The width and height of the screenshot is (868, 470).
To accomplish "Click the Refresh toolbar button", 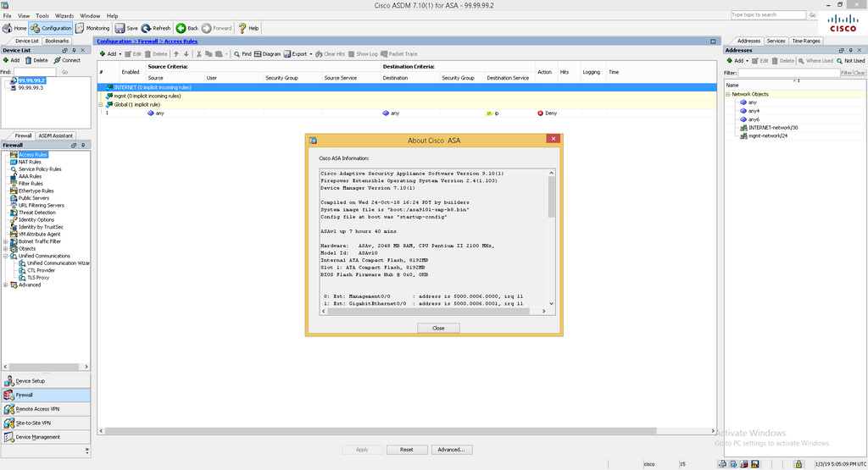I will tap(156, 28).
